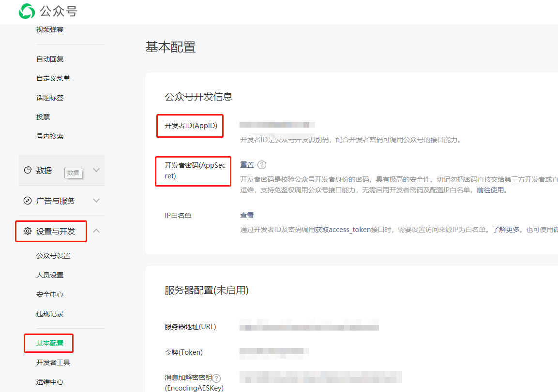Select the 基本配置 menu item
558x392 pixels.
[50, 343]
